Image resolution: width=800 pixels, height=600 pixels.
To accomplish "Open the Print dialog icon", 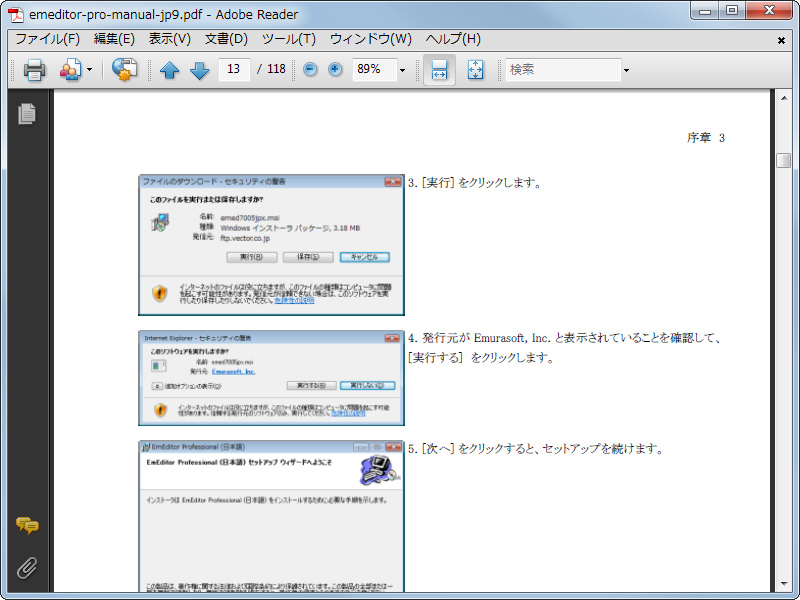I will pyautogui.click(x=33, y=70).
